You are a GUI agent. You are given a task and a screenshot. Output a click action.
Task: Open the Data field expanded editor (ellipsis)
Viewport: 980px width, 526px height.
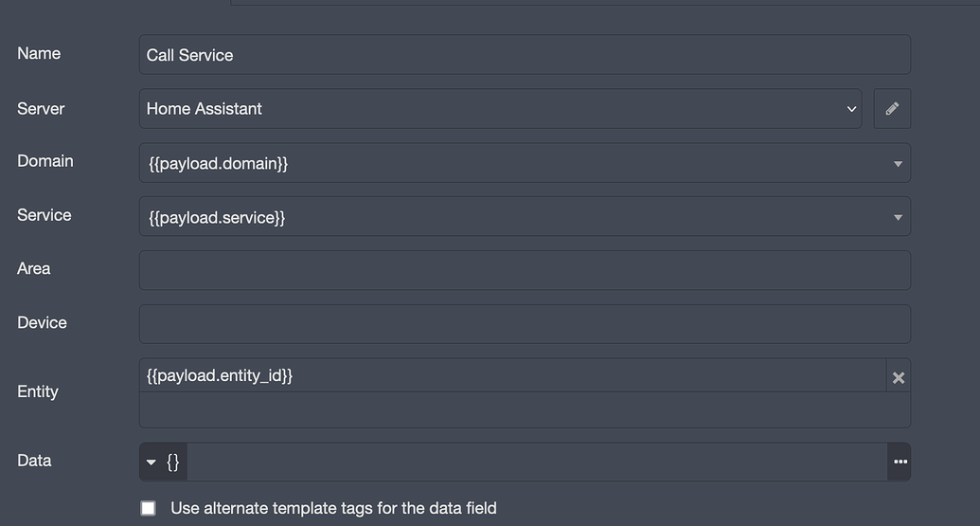click(x=900, y=462)
